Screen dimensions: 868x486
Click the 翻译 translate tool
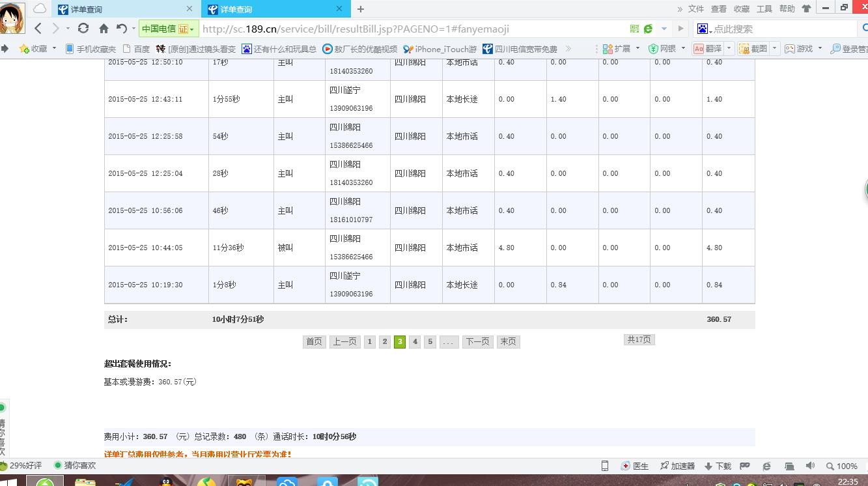pyautogui.click(x=708, y=49)
